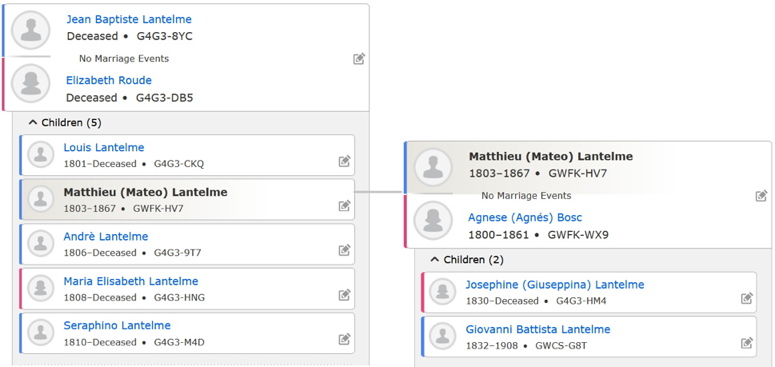This screenshot has width=775, height=367.
Task: Collapse the Children (2) list
Action: [x=468, y=259]
